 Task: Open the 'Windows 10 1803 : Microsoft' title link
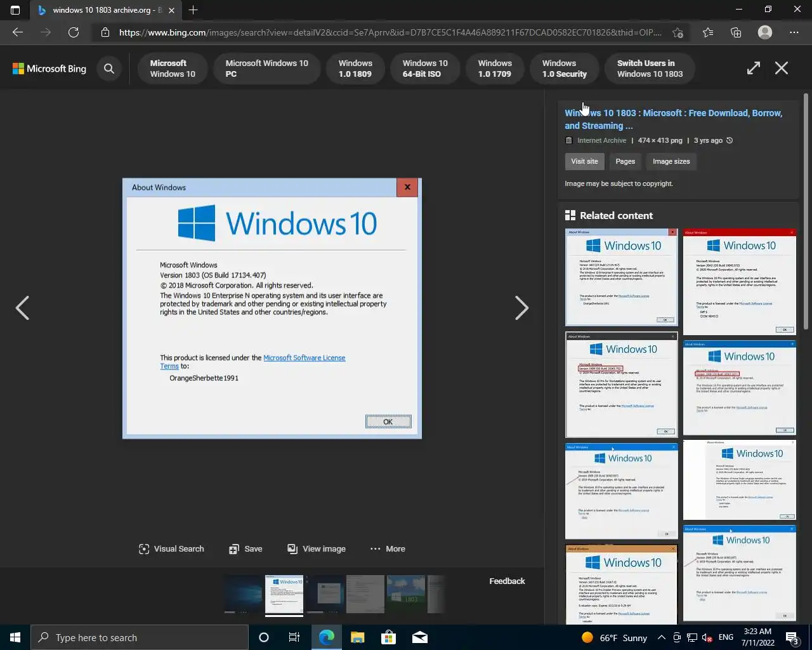pyautogui.click(x=673, y=119)
